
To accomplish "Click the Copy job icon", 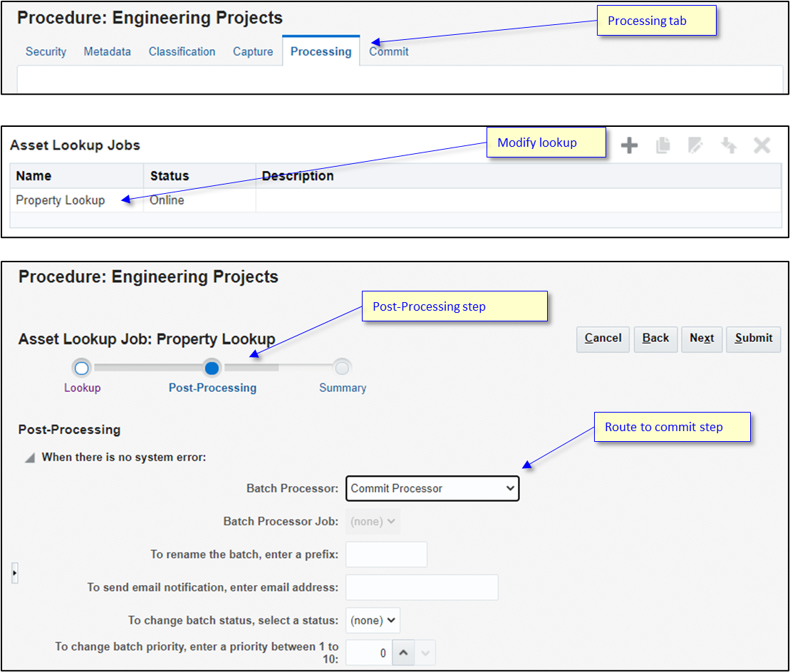I will coord(662,145).
